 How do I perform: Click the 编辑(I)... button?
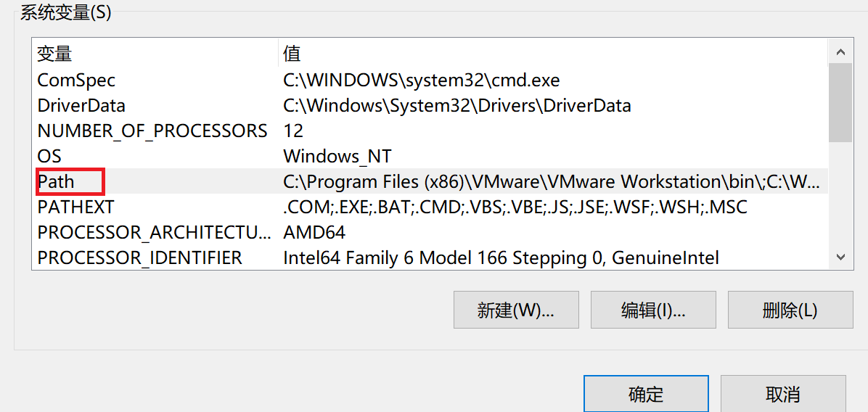(x=653, y=310)
